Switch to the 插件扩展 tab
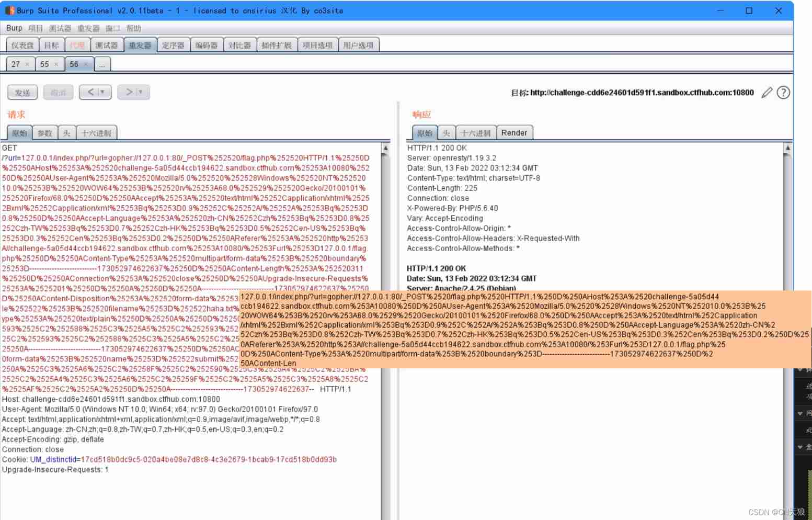This screenshot has height=520, width=812. [x=277, y=45]
